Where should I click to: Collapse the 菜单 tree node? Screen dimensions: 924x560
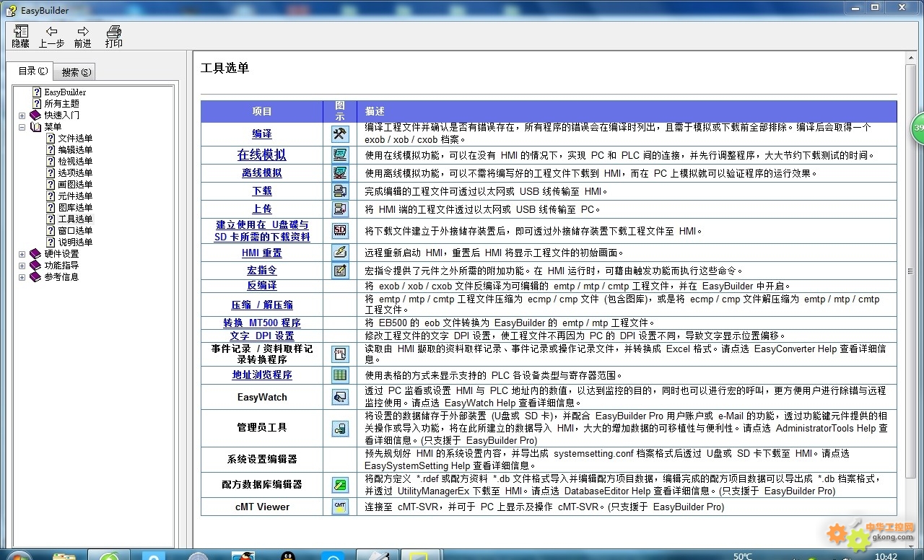click(22, 127)
